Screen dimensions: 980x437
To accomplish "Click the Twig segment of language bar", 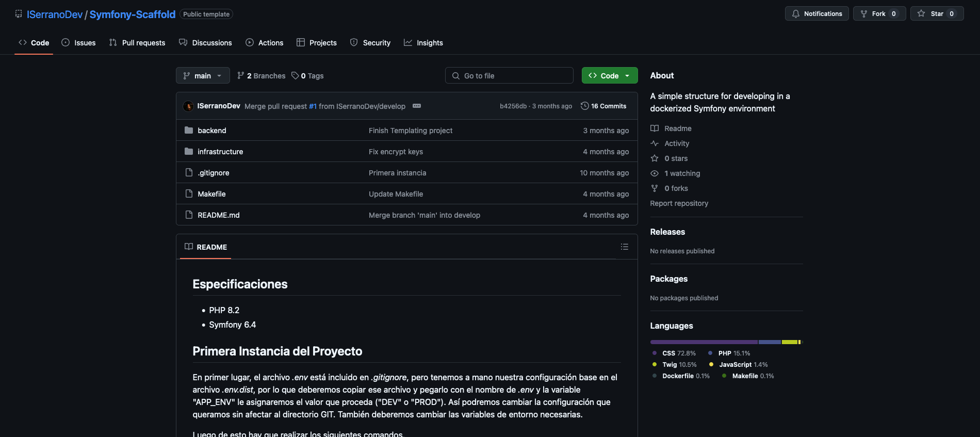I will pyautogui.click(x=790, y=342).
